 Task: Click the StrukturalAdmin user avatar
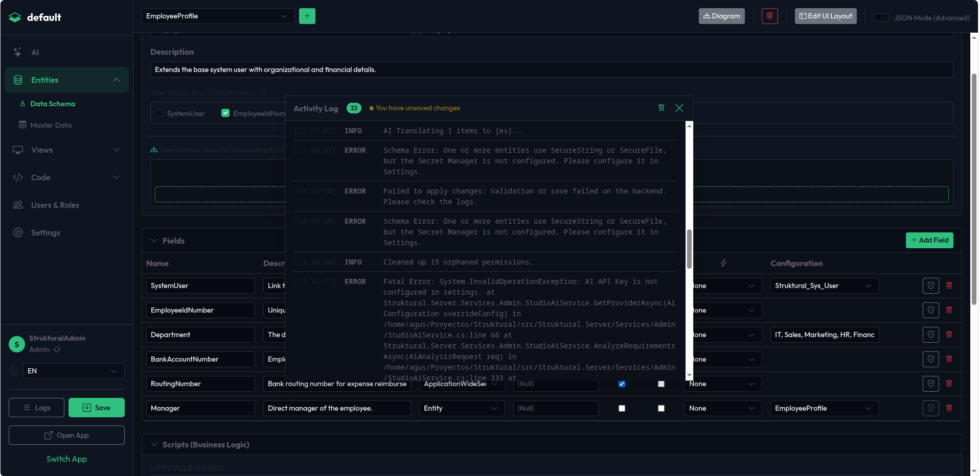point(17,344)
